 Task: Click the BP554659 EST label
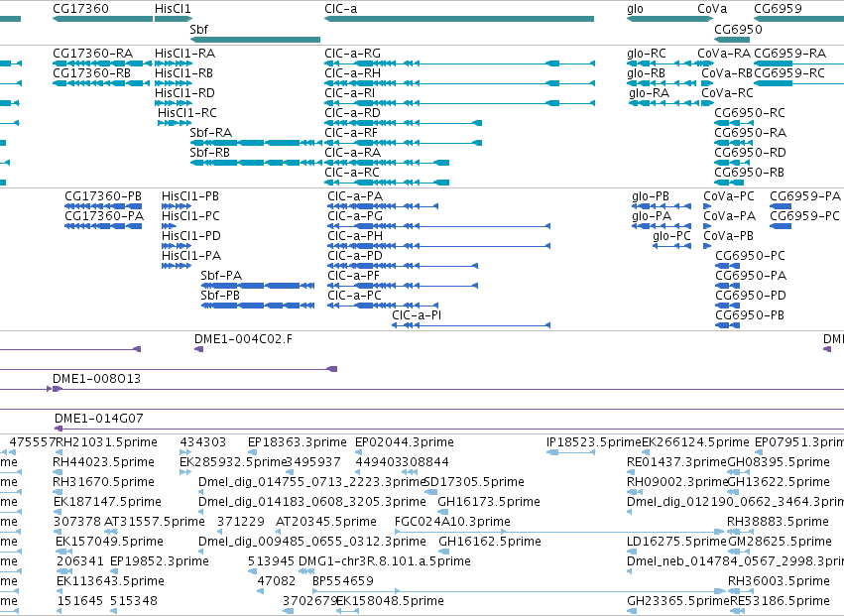[x=343, y=581]
